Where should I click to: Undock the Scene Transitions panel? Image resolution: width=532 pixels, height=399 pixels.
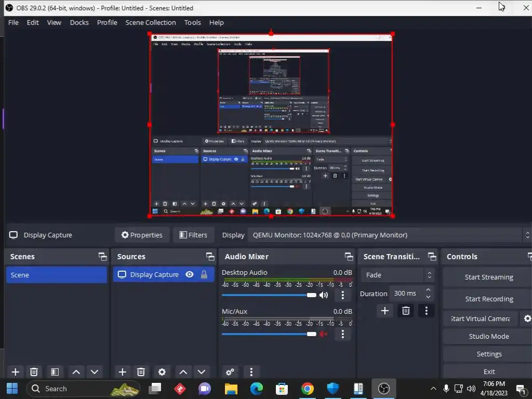(432, 257)
